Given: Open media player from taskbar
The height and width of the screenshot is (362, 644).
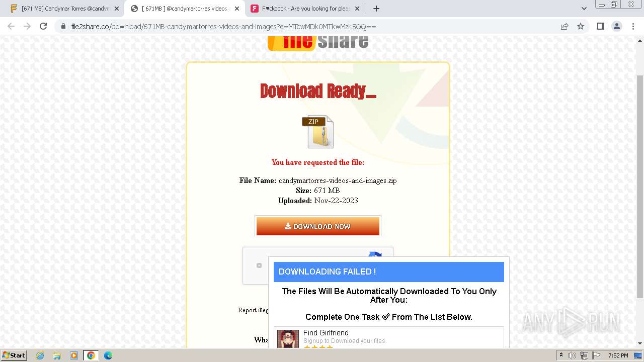Looking at the screenshot, I should pyautogui.click(x=74, y=355).
